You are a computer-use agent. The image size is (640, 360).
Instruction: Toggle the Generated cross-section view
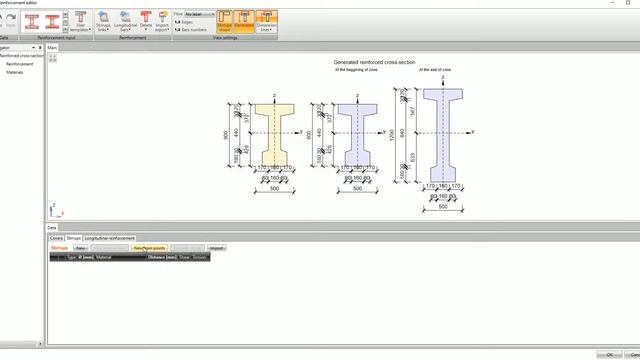click(x=244, y=22)
